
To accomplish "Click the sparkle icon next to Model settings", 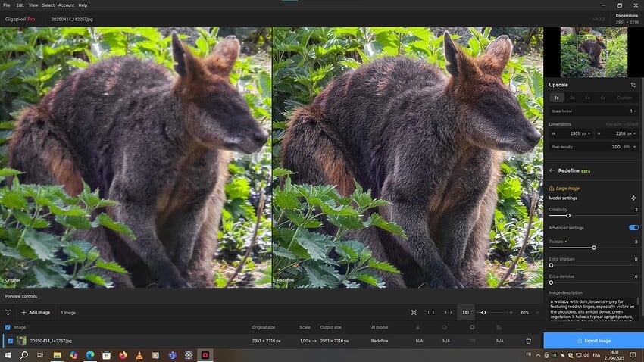I will pyautogui.click(x=633, y=198).
